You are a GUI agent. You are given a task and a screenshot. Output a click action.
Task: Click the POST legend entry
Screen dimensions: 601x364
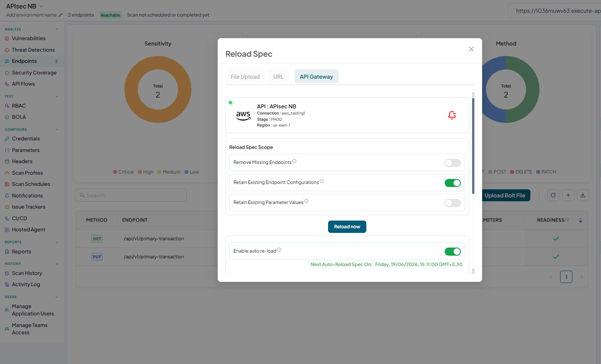(497, 172)
